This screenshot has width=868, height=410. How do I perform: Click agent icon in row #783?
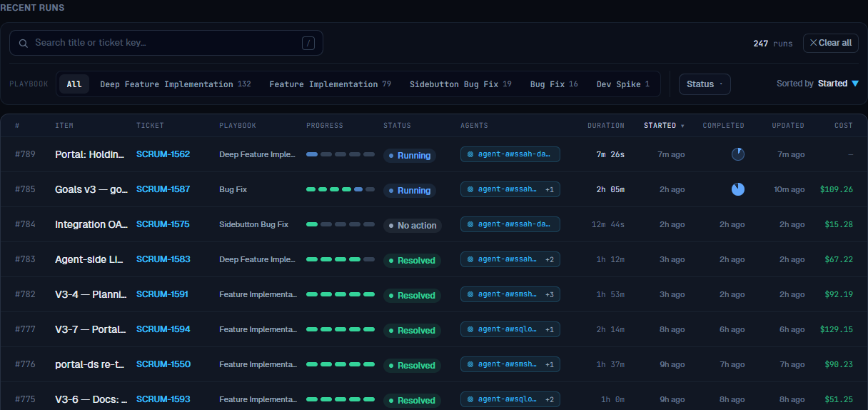(x=470, y=259)
